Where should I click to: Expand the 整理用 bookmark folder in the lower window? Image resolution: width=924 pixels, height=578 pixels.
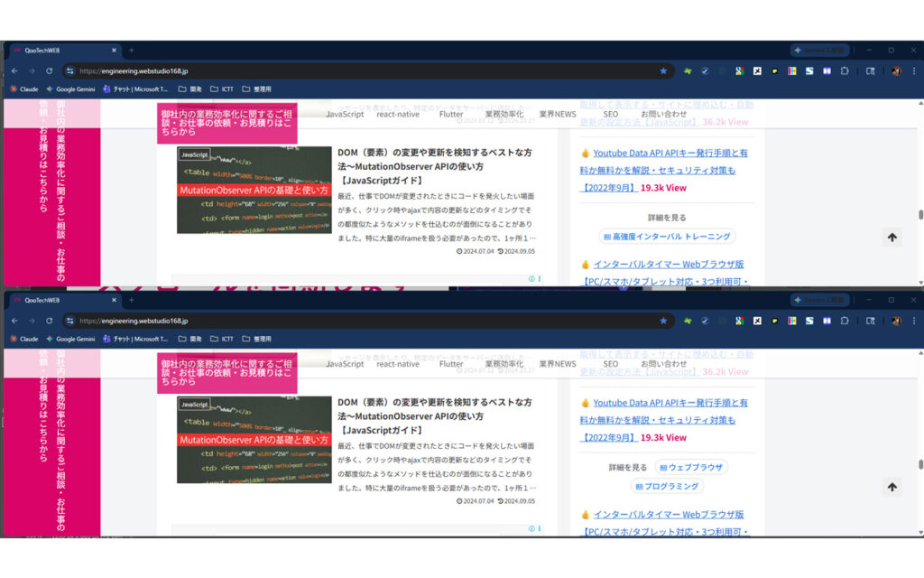pos(257,340)
